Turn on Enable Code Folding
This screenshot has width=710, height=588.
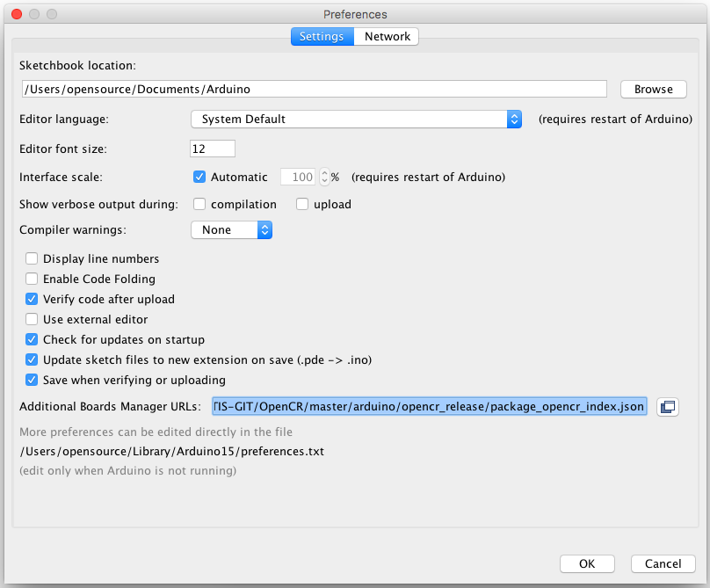pos(32,279)
